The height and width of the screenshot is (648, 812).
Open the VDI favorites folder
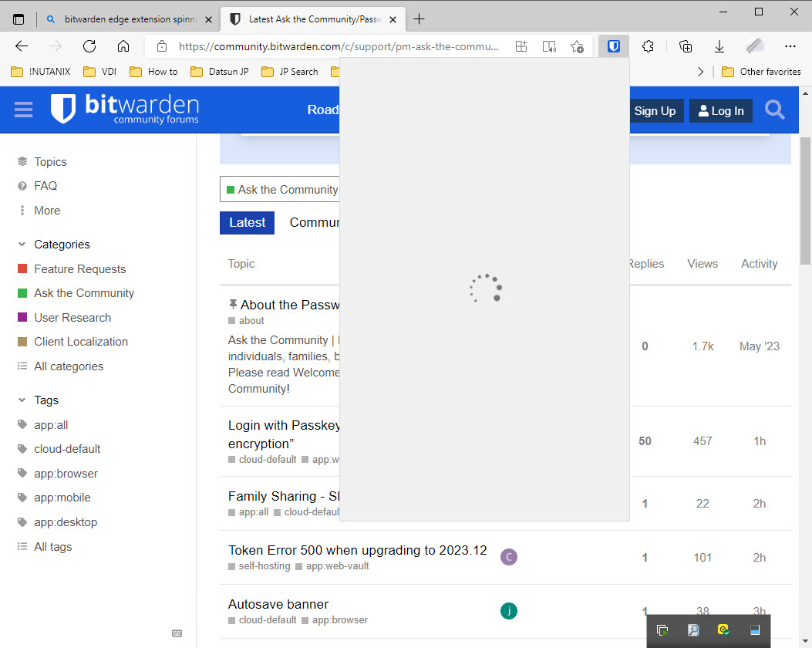tap(100, 72)
